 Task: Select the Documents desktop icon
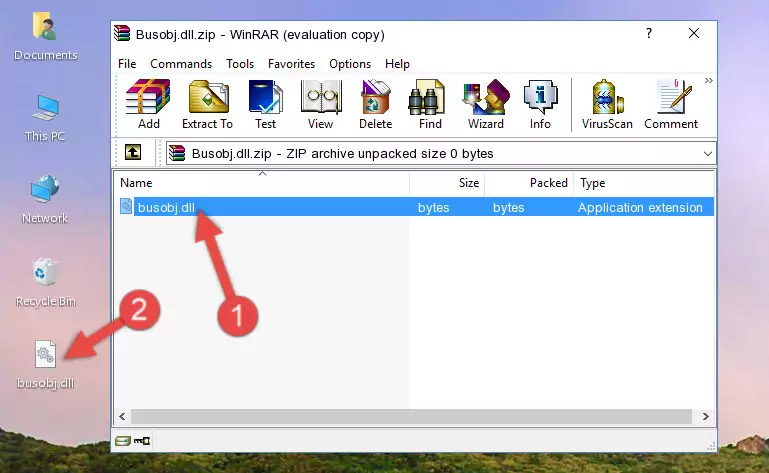pyautogui.click(x=45, y=37)
